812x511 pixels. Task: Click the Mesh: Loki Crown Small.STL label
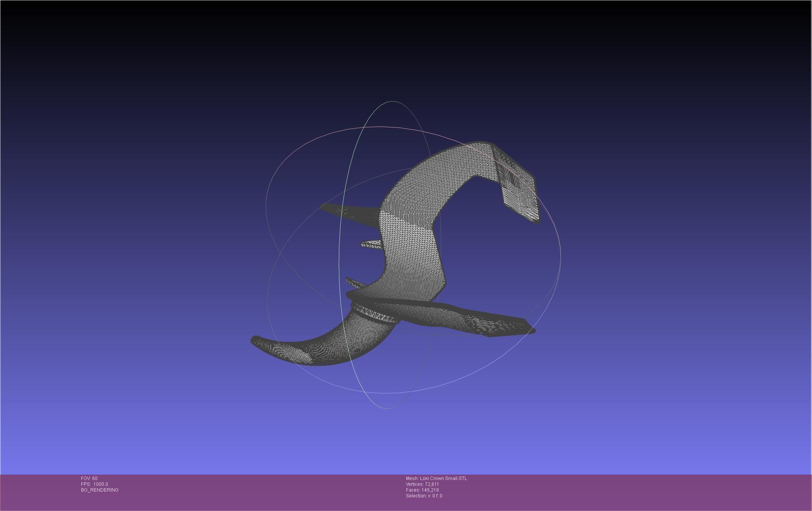[436, 478]
